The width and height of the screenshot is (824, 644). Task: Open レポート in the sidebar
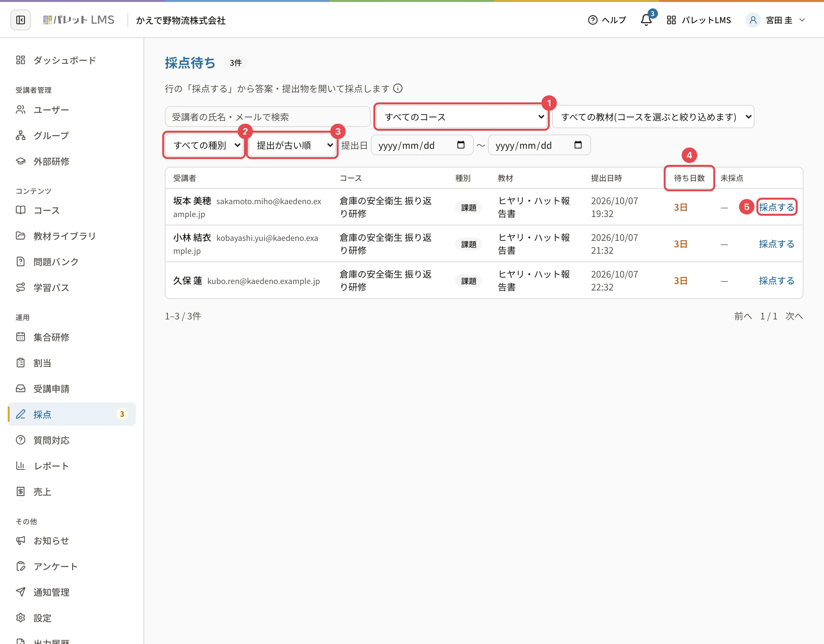pyautogui.click(x=72, y=466)
